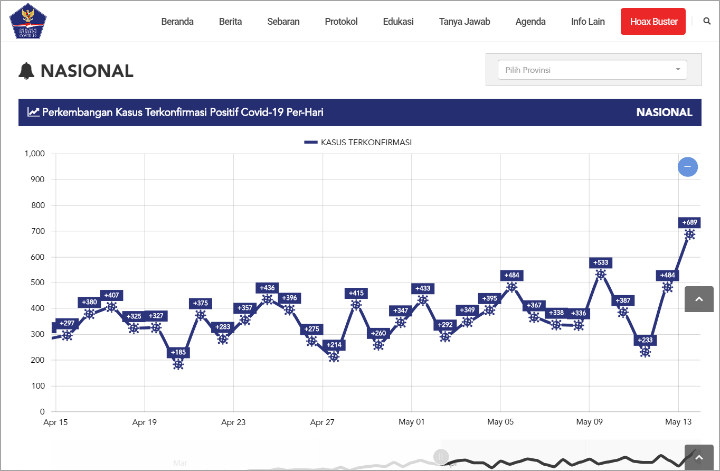Viewport: 720px width, 471px height.
Task: Click the +327 data label
Action: 156,315
